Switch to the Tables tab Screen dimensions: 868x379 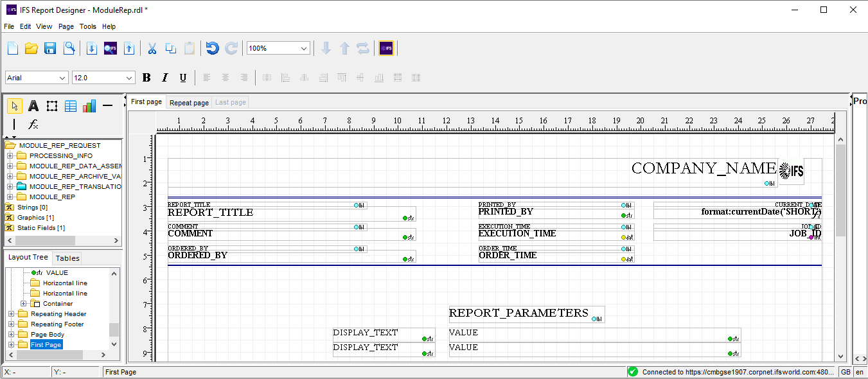coord(67,258)
